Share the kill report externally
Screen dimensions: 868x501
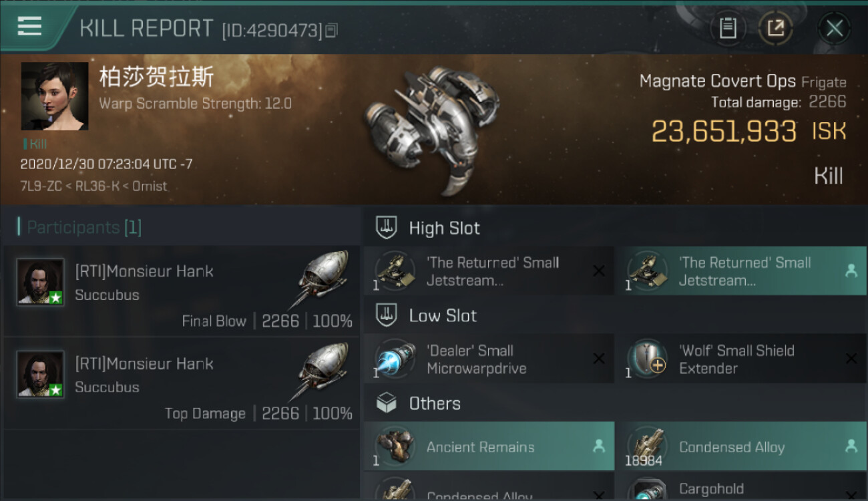pyautogui.click(x=775, y=28)
